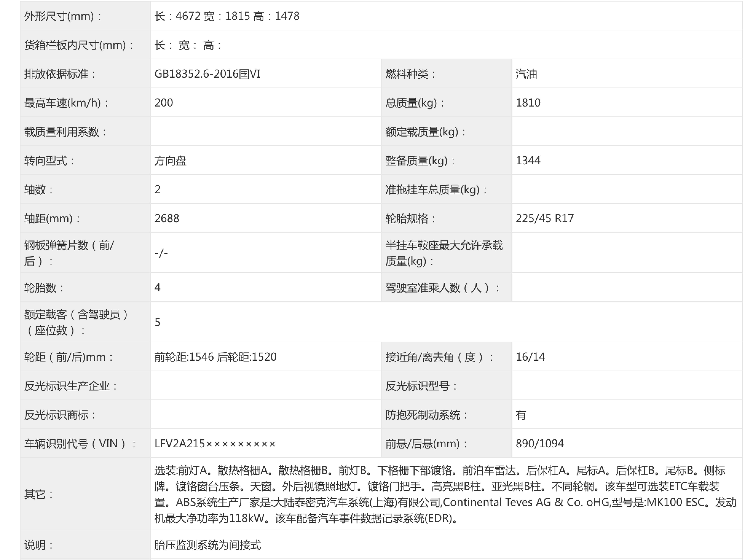Select the label 防抱死制动系统

[x=426, y=414]
